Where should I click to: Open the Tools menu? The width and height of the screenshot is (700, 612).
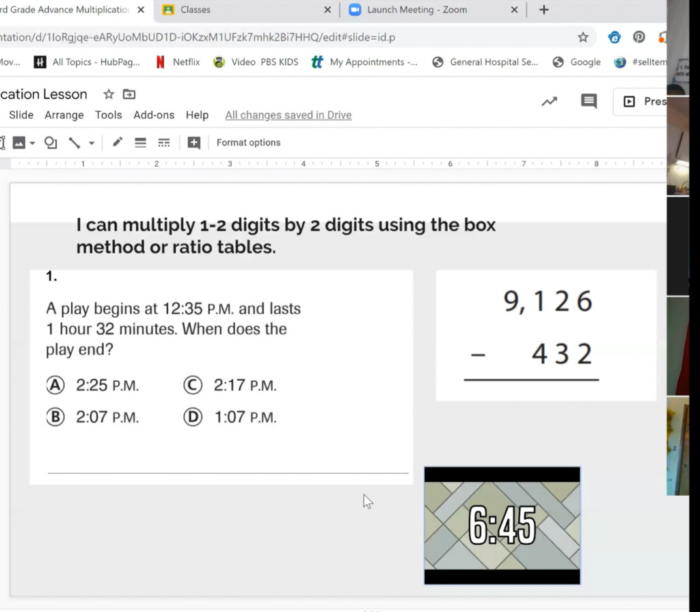108,115
